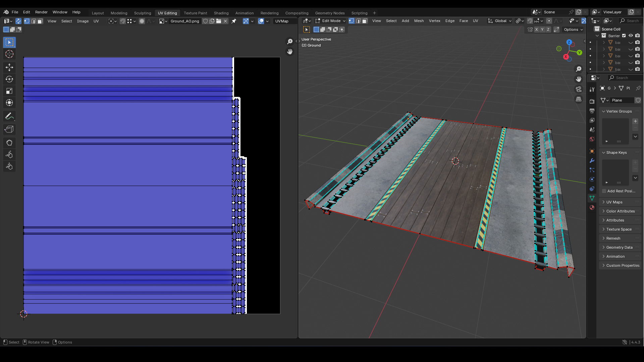Open the Physics properties tab
Image resolution: width=644 pixels, height=362 pixels.
[592, 179]
